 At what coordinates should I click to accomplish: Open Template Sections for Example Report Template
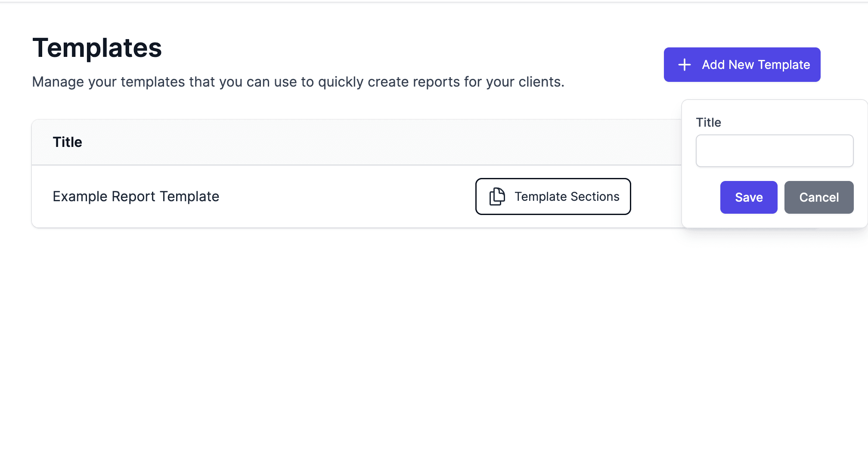[553, 196]
